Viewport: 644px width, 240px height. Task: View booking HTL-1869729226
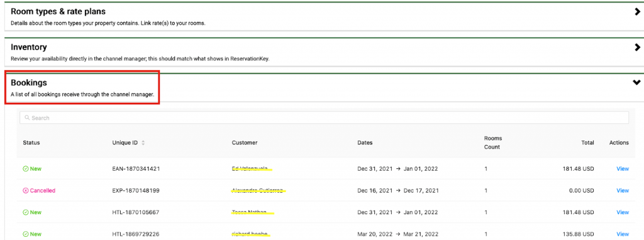pyautogui.click(x=623, y=234)
